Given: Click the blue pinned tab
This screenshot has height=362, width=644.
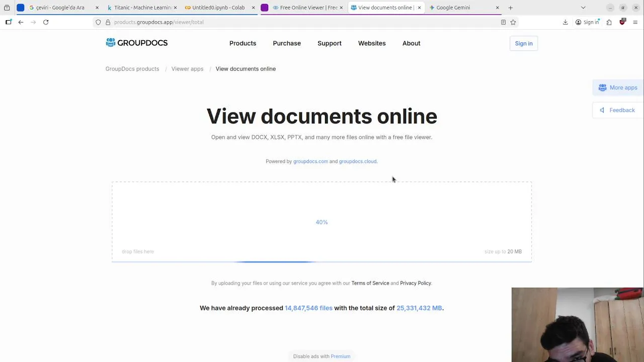Looking at the screenshot, I should click(21, 8).
